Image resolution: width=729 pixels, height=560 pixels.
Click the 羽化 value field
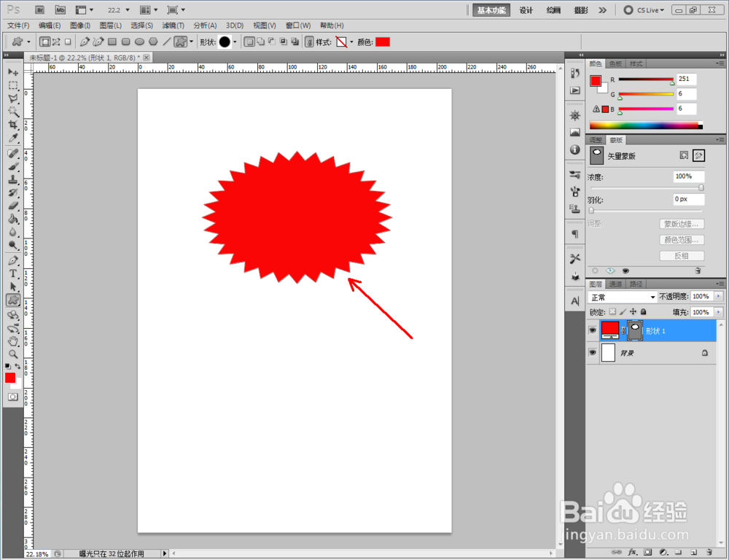(x=689, y=199)
